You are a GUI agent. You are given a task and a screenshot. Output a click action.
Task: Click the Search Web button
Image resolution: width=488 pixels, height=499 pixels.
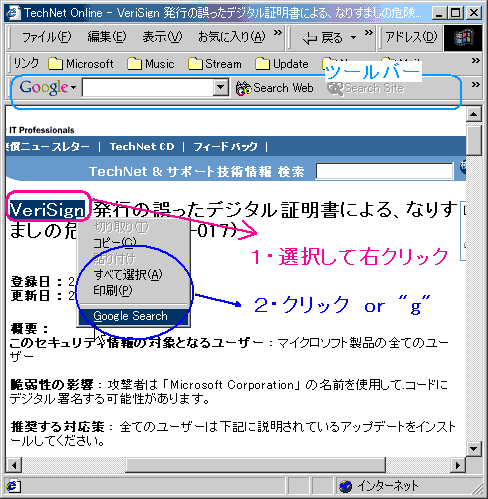[275, 88]
